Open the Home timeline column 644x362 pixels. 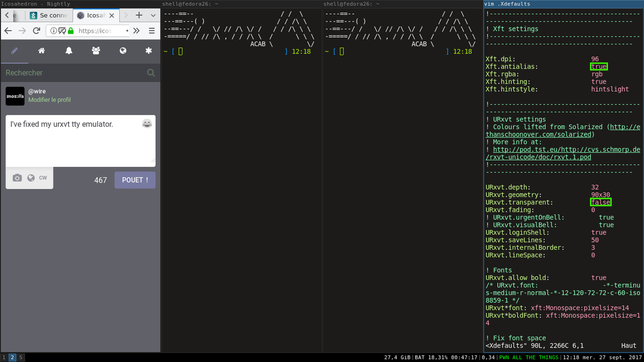tap(42, 51)
